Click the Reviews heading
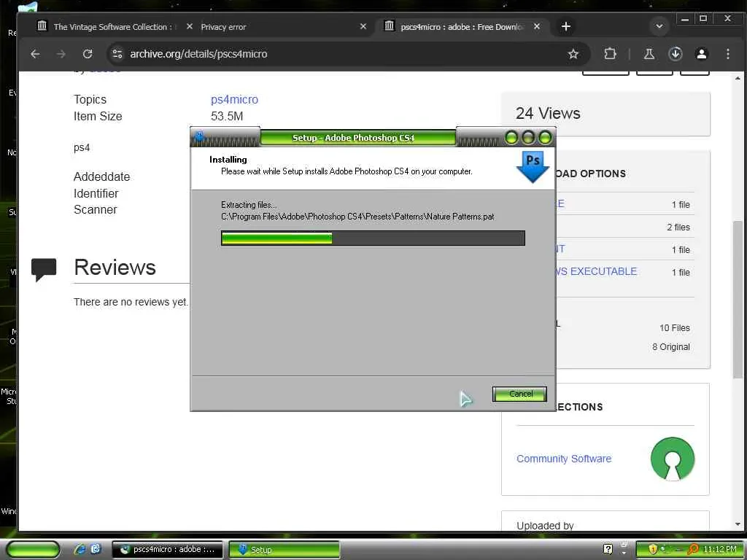Screen dimensions: 747x560 115,268
